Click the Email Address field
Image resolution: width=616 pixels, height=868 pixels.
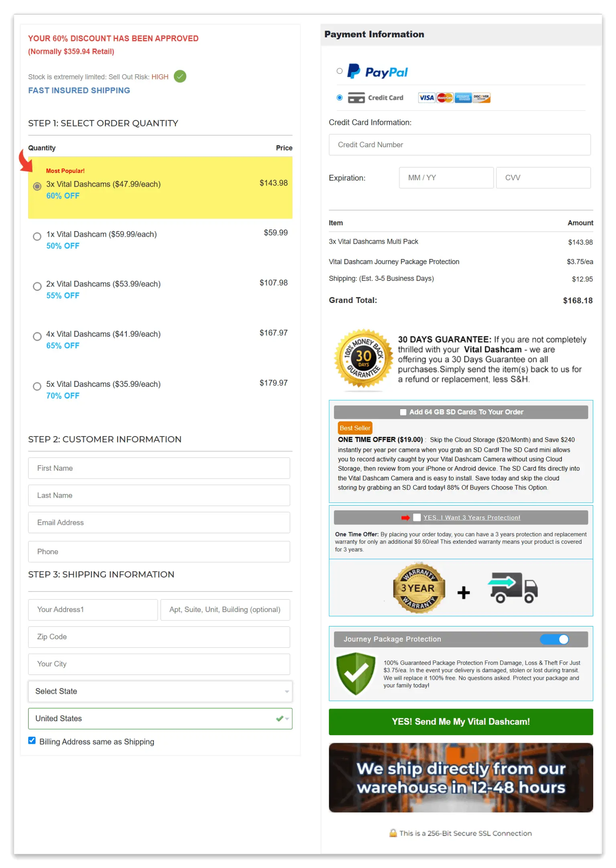pyautogui.click(x=159, y=522)
